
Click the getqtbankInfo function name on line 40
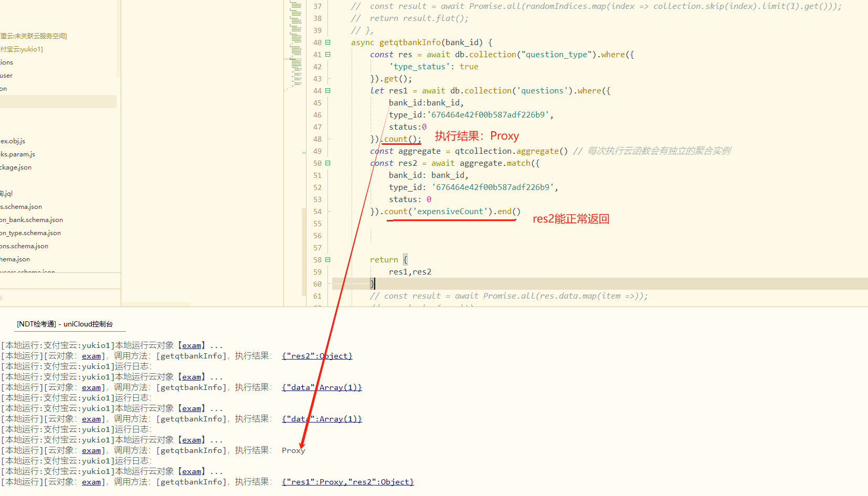(410, 43)
